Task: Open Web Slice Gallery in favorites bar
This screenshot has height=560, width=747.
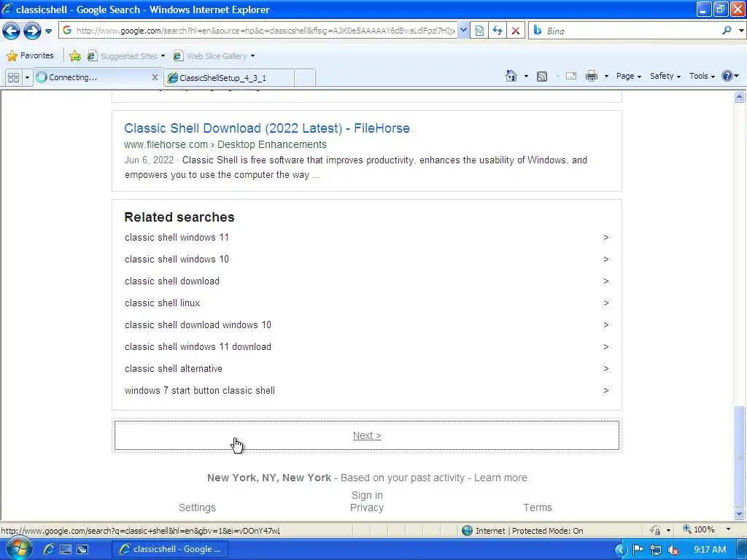Action: pos(214,55)
